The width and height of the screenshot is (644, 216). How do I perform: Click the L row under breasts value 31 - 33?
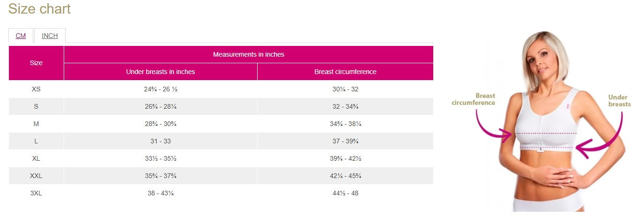click(160, 141)
